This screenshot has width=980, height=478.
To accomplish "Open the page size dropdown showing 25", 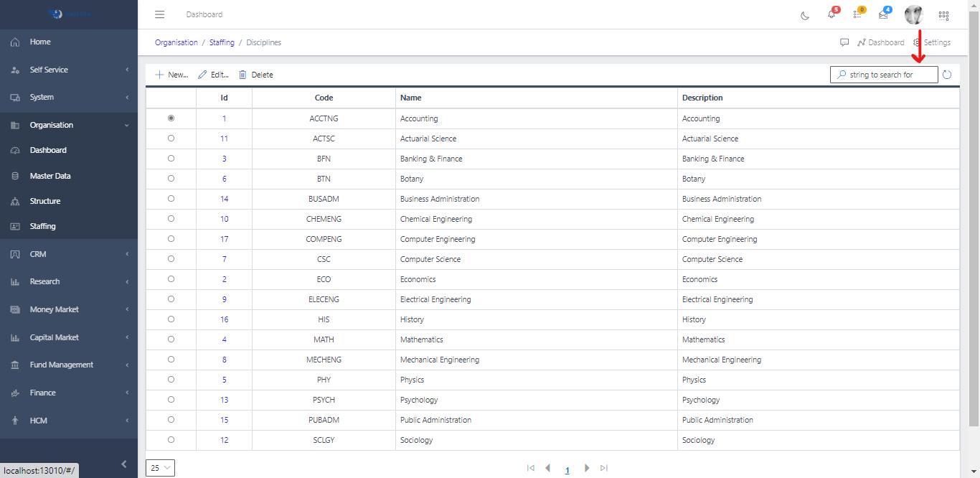I will coord(160,468).
